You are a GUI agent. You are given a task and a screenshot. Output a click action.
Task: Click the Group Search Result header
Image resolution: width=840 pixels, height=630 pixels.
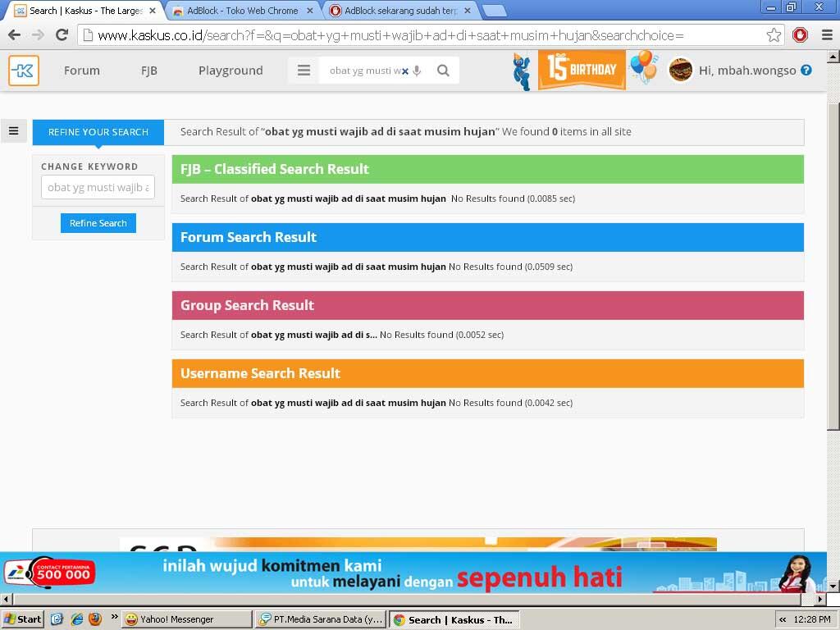click(x=487, y=305)
